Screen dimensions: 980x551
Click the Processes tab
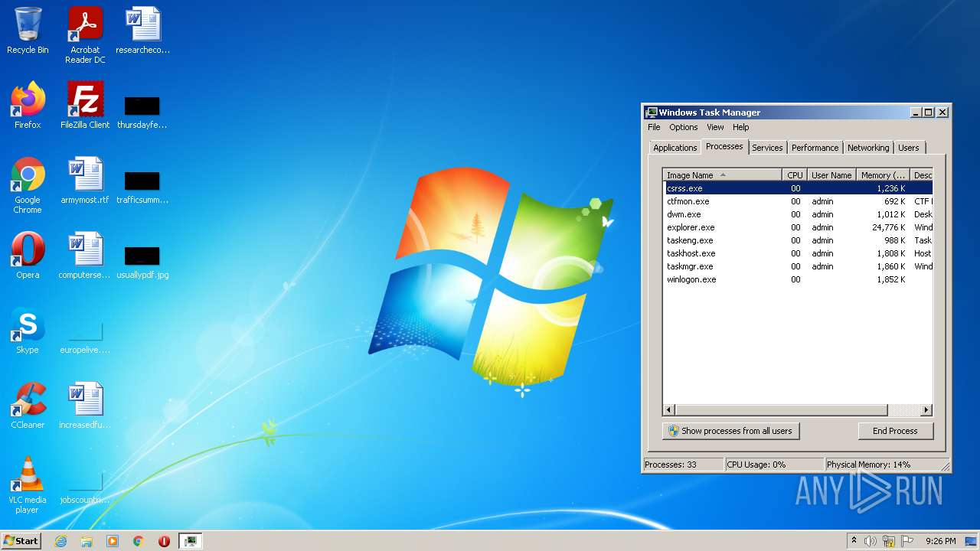point(724,146)
